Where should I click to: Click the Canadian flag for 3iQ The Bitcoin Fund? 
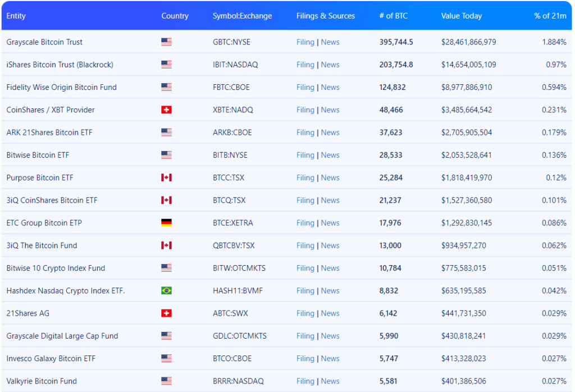(166, 245)
